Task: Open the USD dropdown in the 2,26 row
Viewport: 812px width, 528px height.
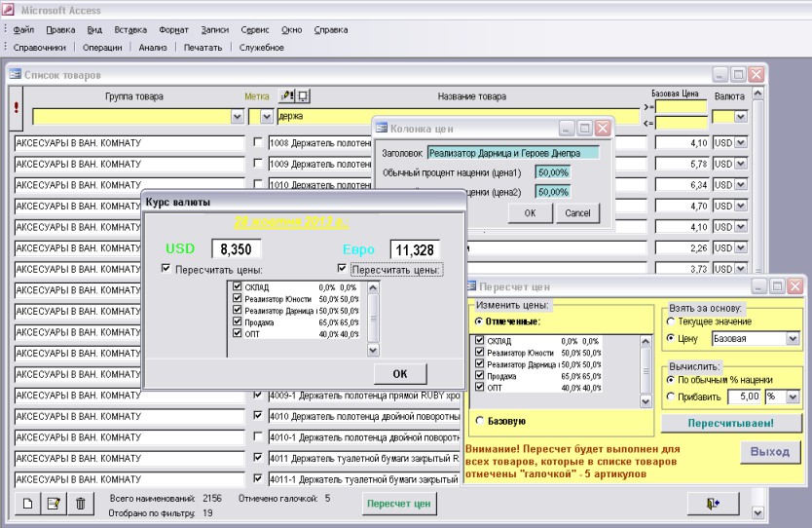Action: (x=741, y=247)
